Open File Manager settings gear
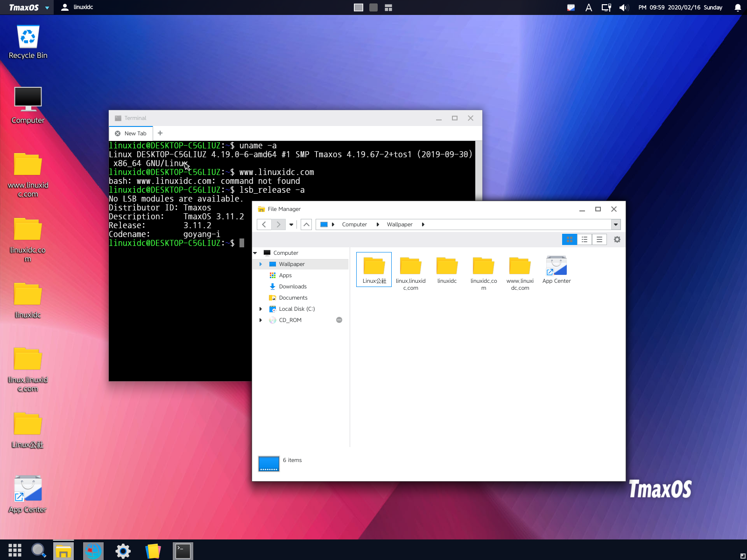This screenshot has height=560, width=747. coord(617,239)
